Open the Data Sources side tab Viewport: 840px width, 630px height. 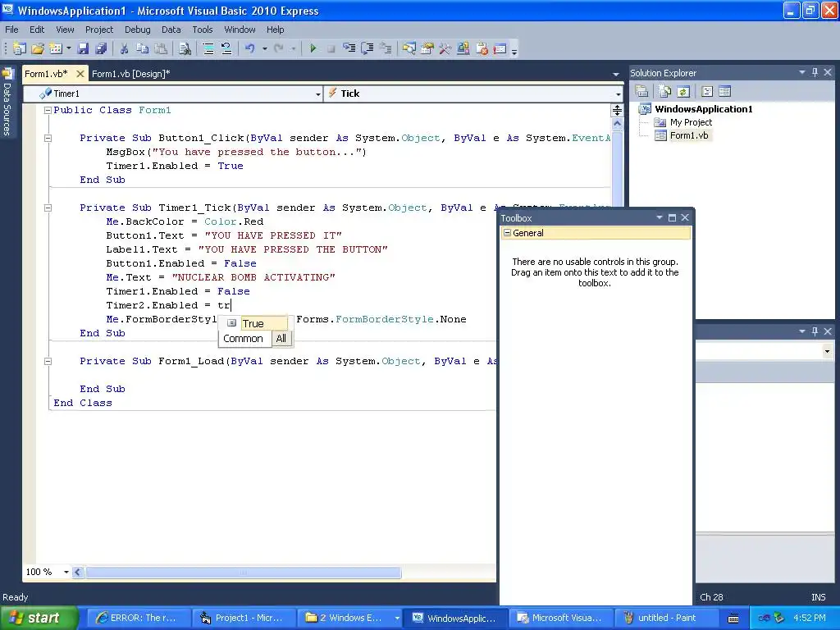(x=7, y=102)
